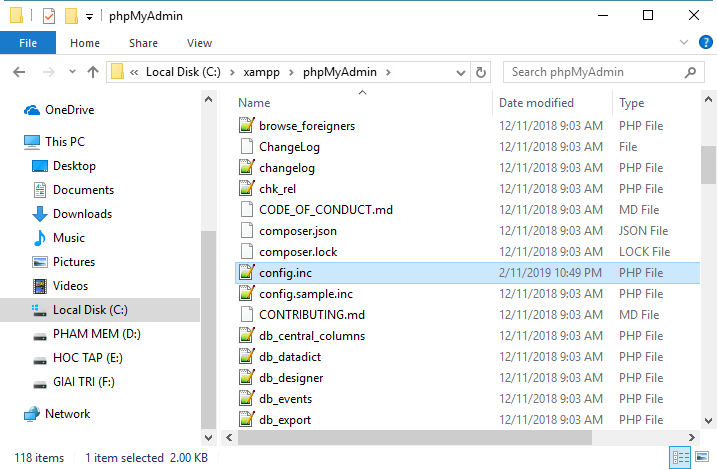Expand the address bar history dropdown
The width and height of the screenshot is (717, 469).
click(461, 73)
